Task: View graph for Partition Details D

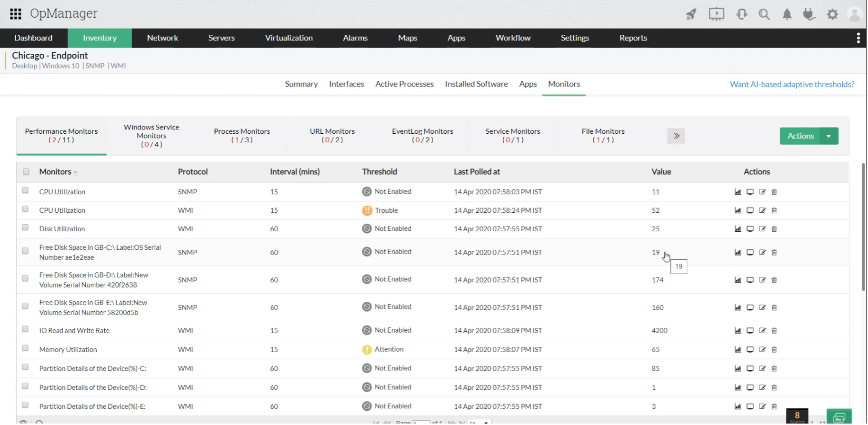Action: tap(738, 388)
